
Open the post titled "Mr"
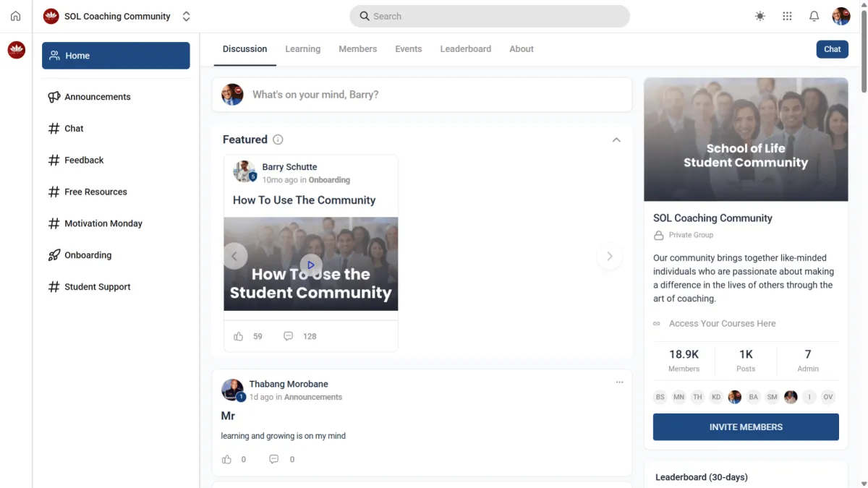tap(228, 416)
